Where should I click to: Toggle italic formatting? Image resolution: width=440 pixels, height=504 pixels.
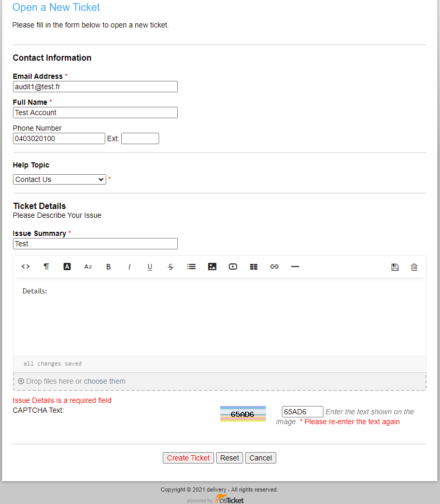click(x=129, y=267)
